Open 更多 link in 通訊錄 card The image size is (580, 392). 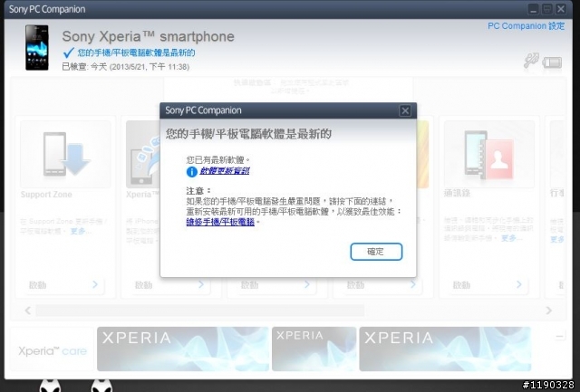(x=511, y=238)
